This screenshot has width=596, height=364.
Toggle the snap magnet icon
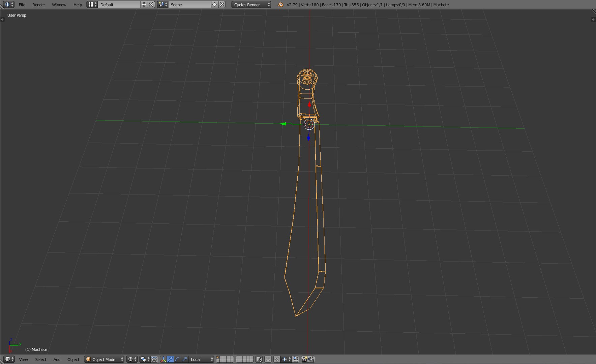(277, 359)
